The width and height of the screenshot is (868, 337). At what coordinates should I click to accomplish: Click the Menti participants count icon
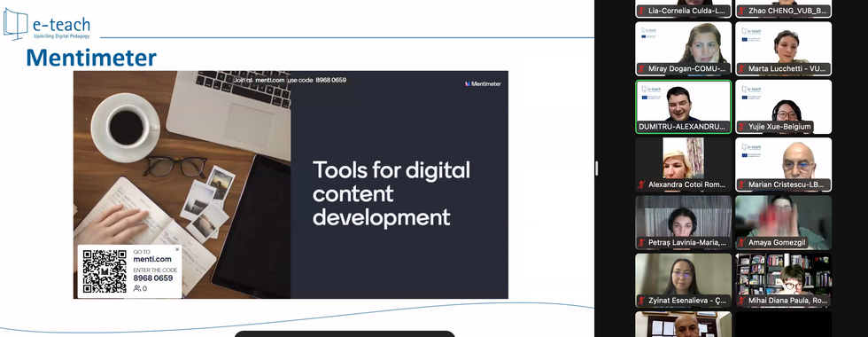[136, 289]
